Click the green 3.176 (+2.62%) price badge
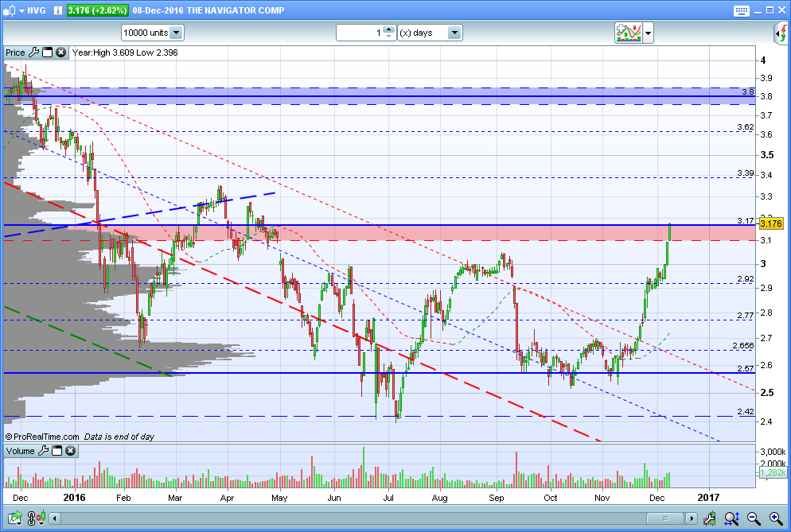The width and height of the screenshot is (791, 532). [x=97, y=10]
